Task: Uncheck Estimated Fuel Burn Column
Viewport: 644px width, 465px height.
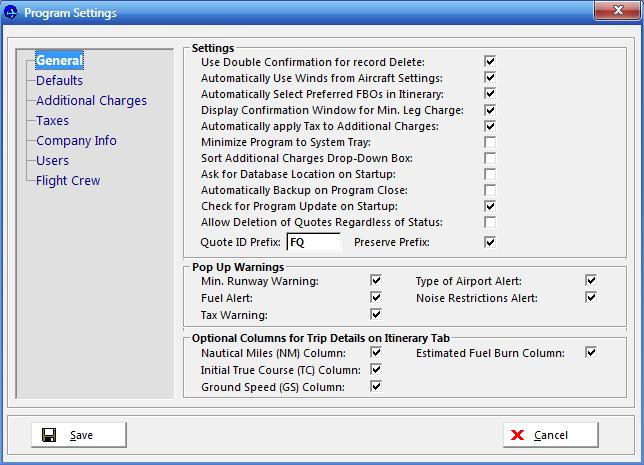Action: [591, 353]
